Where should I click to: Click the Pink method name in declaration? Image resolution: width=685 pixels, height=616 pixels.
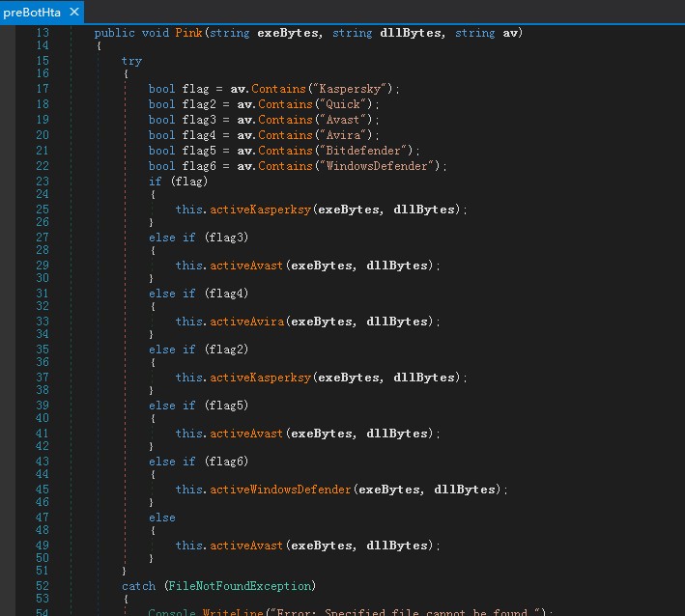pyautogui.click(x=189, y=33)
